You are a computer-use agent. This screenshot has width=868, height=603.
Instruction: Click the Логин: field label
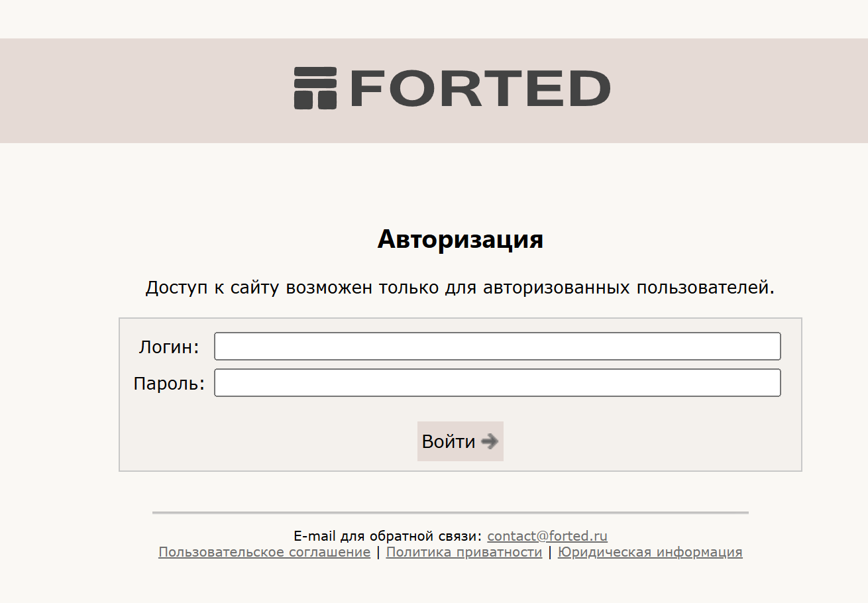tap(169, 347)
